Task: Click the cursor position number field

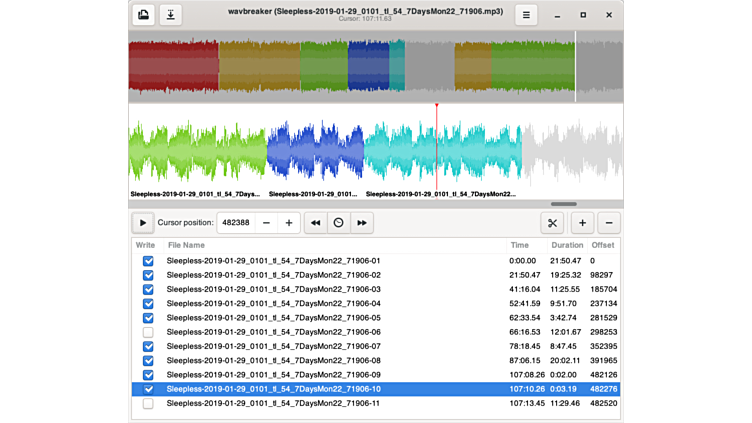Action: tap(235, 223)
